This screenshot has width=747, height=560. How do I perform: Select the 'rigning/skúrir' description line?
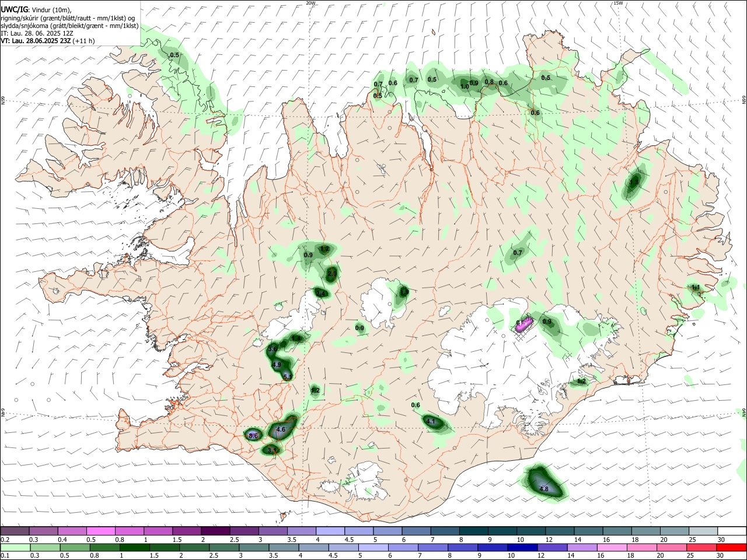point(68,18)
